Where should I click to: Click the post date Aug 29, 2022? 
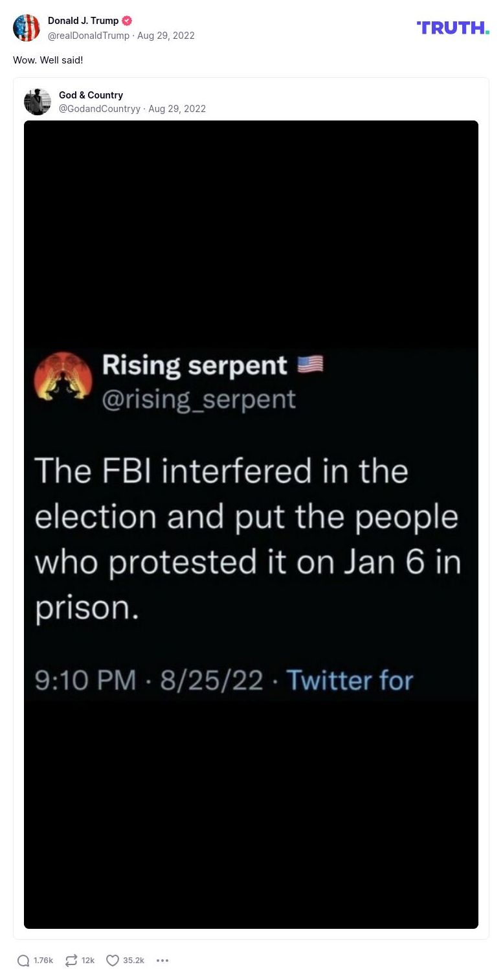click(166, 36)
